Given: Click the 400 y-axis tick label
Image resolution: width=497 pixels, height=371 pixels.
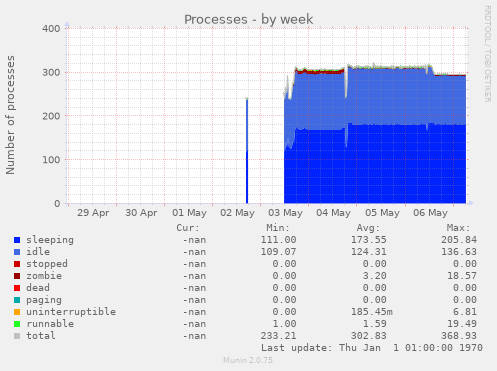Looking at the screenshot, I should [51, 29].
